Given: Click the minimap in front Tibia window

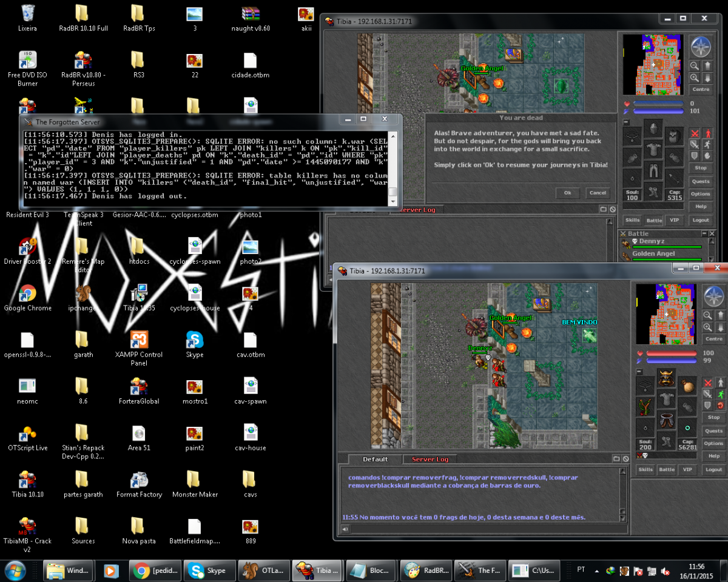Looking at the screenshot, I should click(x=666, y=314).
